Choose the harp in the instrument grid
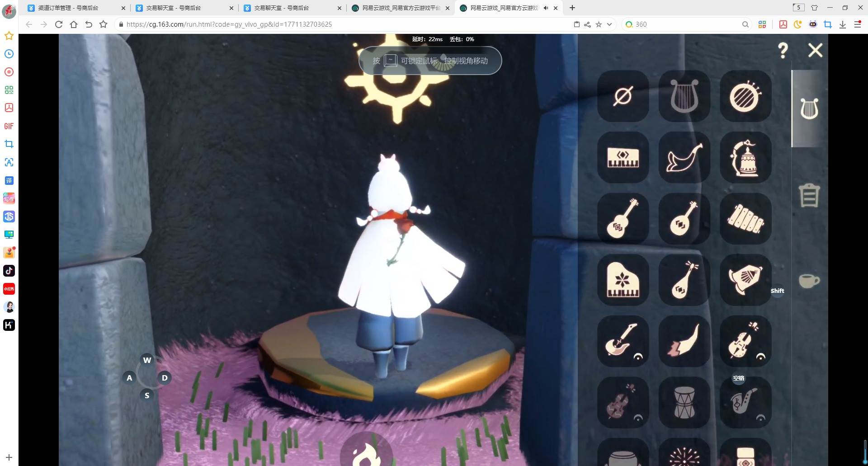The image size is (868, 466). coord(684,96)
